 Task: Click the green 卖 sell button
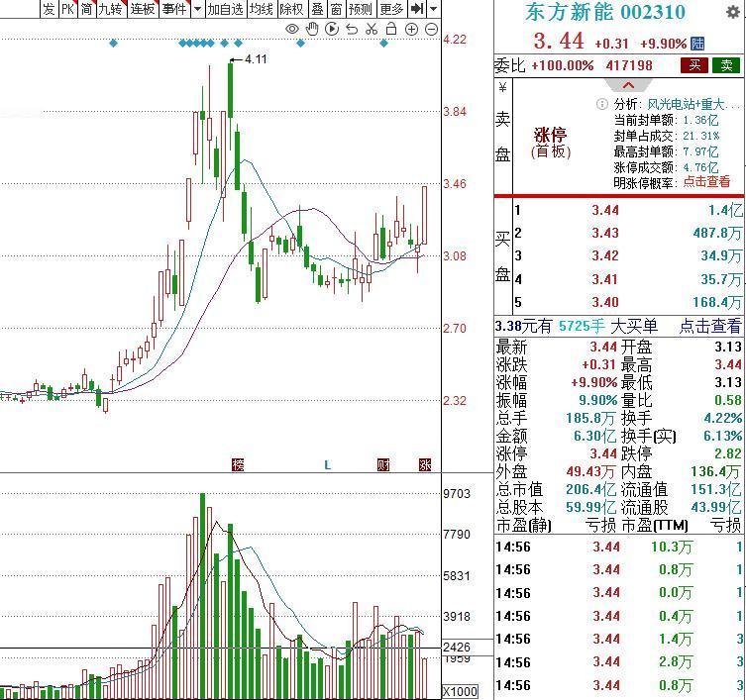pos(726,65)
